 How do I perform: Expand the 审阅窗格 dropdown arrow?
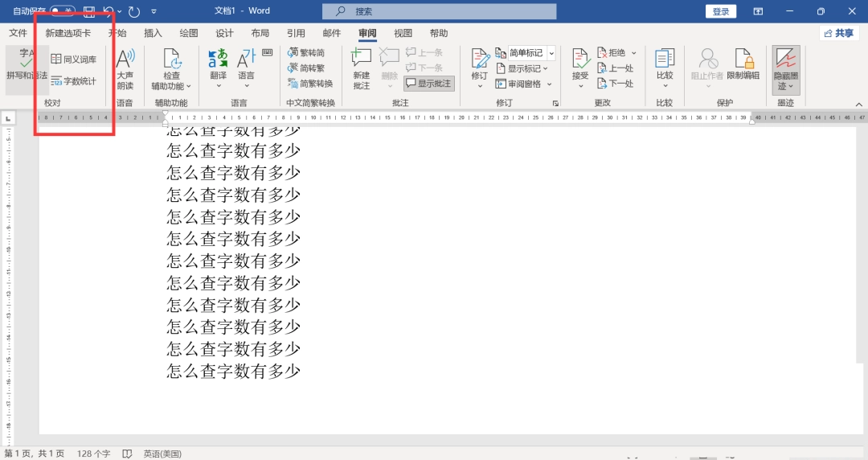point(549,84)
